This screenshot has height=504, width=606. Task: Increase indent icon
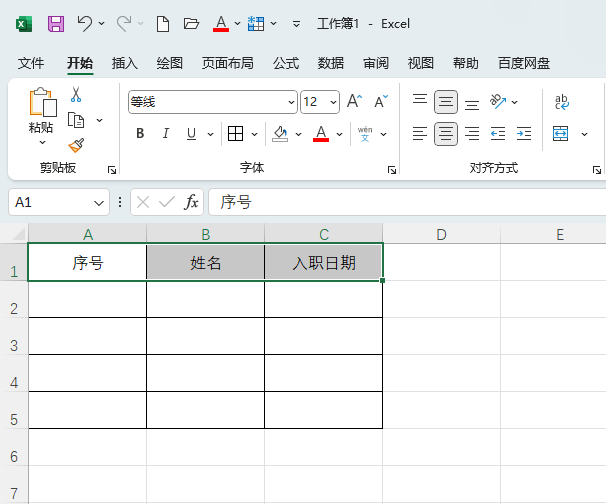[524, 134]
